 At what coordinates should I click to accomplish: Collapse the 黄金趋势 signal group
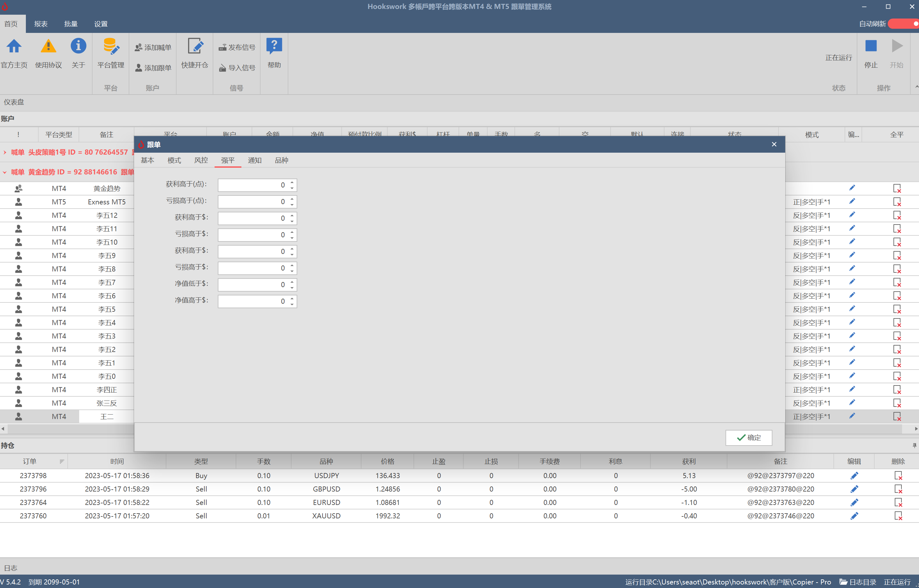4,172
